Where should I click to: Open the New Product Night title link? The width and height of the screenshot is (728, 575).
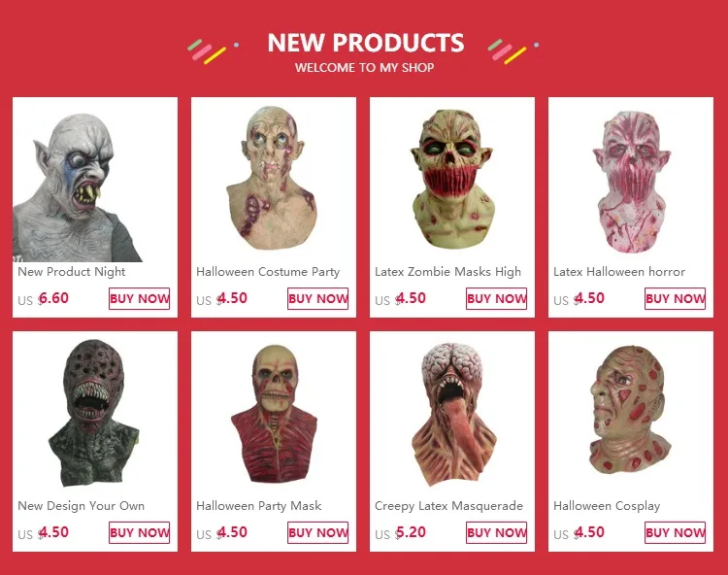[72, 272]
